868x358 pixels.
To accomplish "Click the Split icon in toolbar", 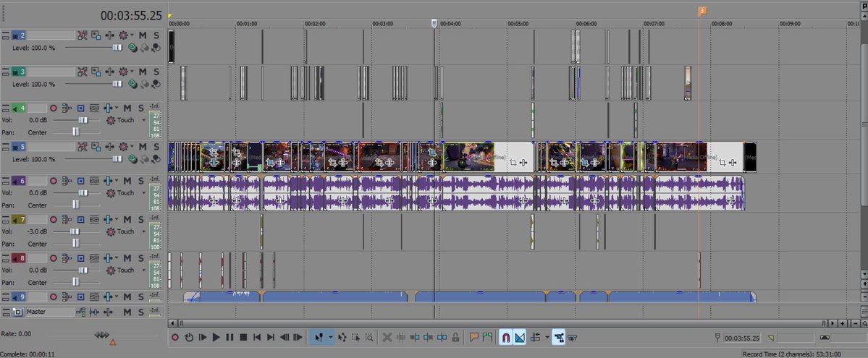I will [442, 337].
